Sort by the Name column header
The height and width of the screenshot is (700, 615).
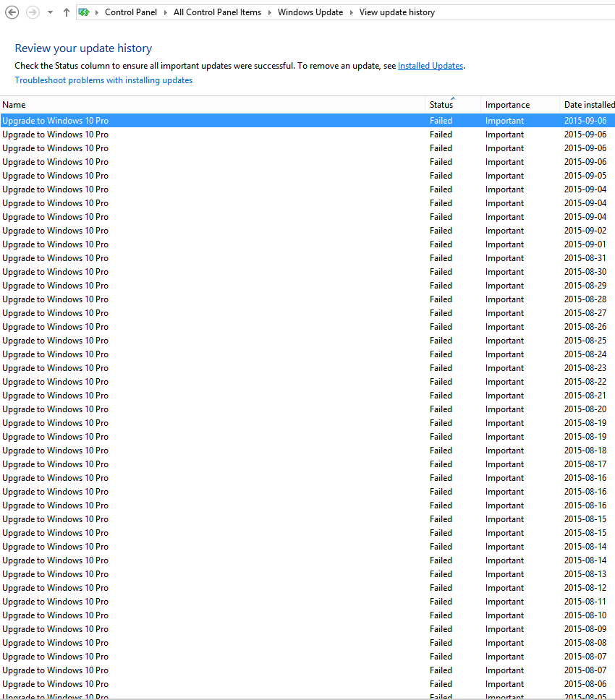click(x=212, y=105)
